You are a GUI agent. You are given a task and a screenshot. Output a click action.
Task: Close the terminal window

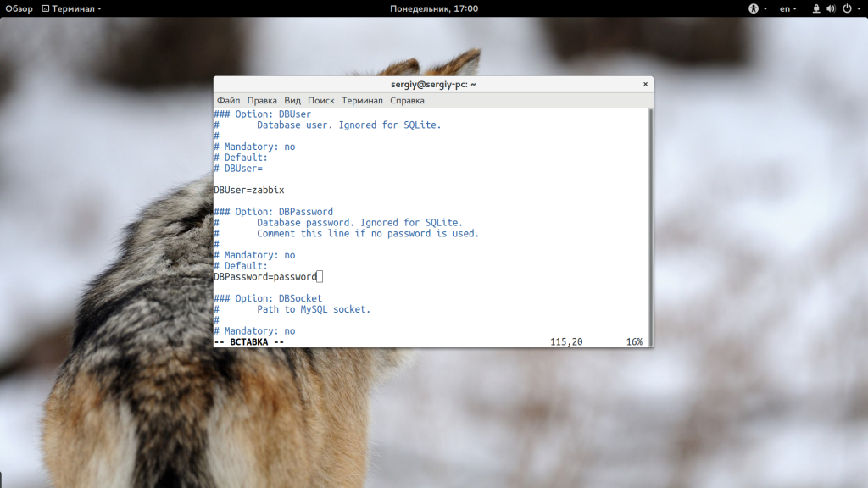tap(645, 84)
